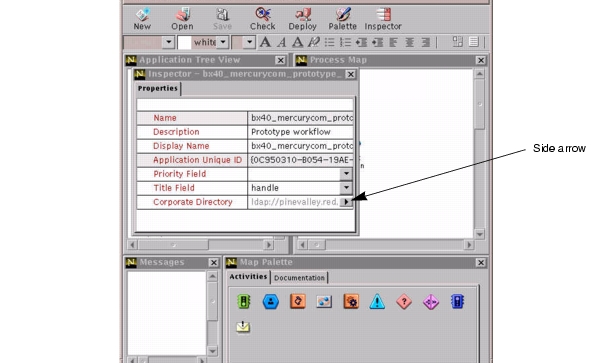Select the subprocess activity icon

pyautogui.click(x=324, y=302)
